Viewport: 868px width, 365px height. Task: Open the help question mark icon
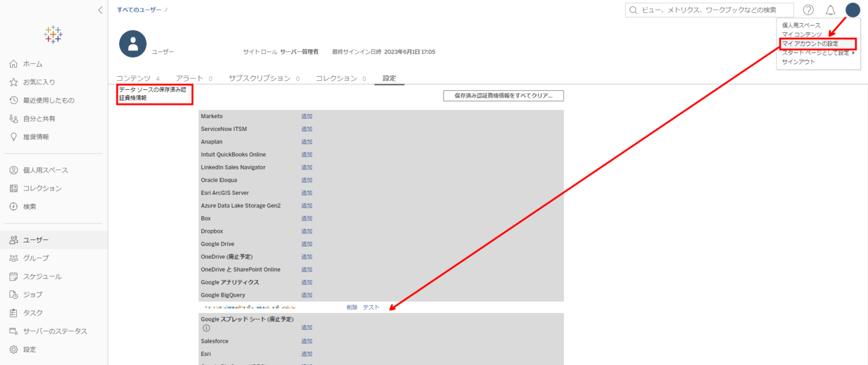click(808, 10)
